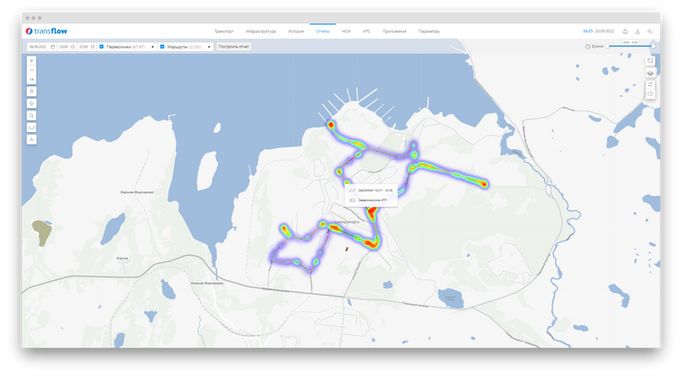Expand the Маршруты dropdown arrow
682x379 pixels.
click(x=209, y=47)
